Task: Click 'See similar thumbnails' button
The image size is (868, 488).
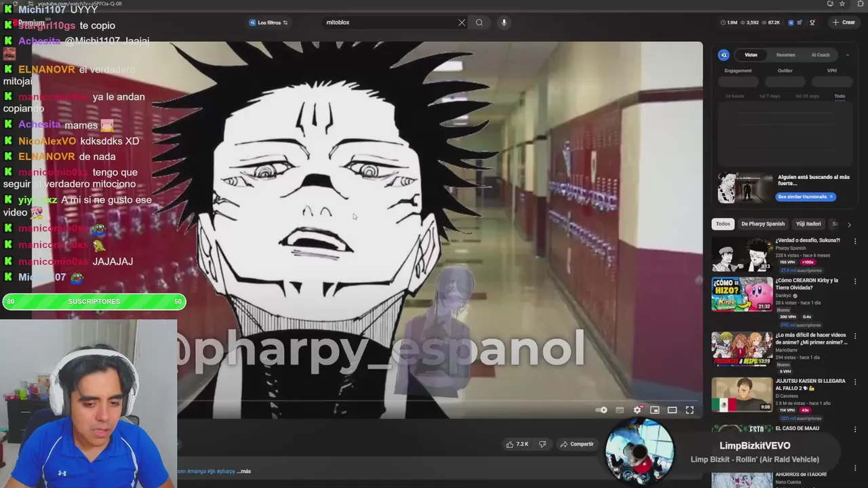Action: tap(806, 197)
